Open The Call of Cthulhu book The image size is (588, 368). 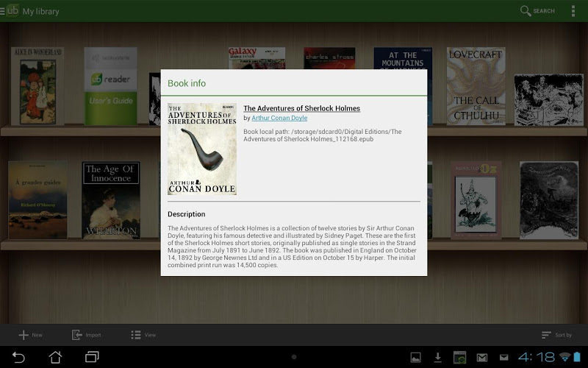[x=476, y=86]
